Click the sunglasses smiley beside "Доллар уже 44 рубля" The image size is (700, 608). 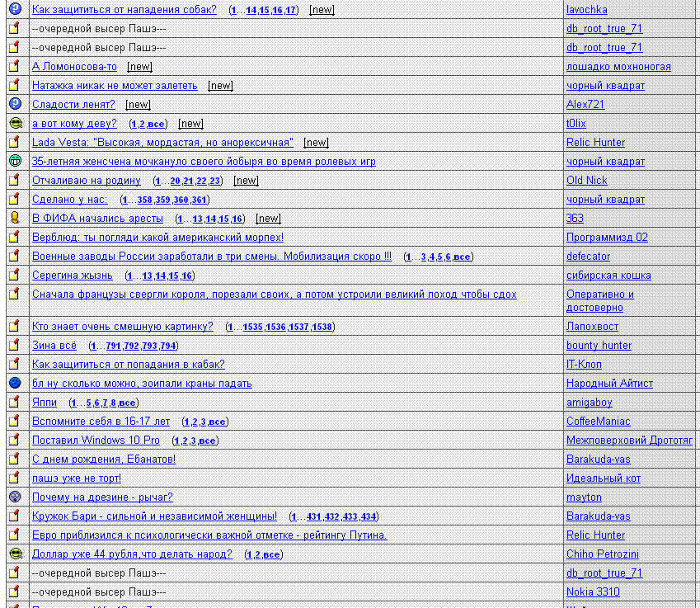(x=14, y=554)
